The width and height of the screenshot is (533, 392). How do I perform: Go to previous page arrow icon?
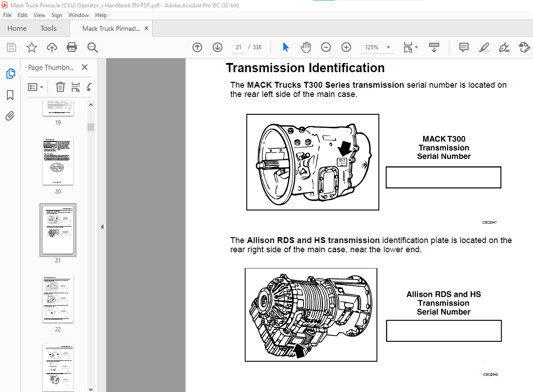click(x=197, y=47)
